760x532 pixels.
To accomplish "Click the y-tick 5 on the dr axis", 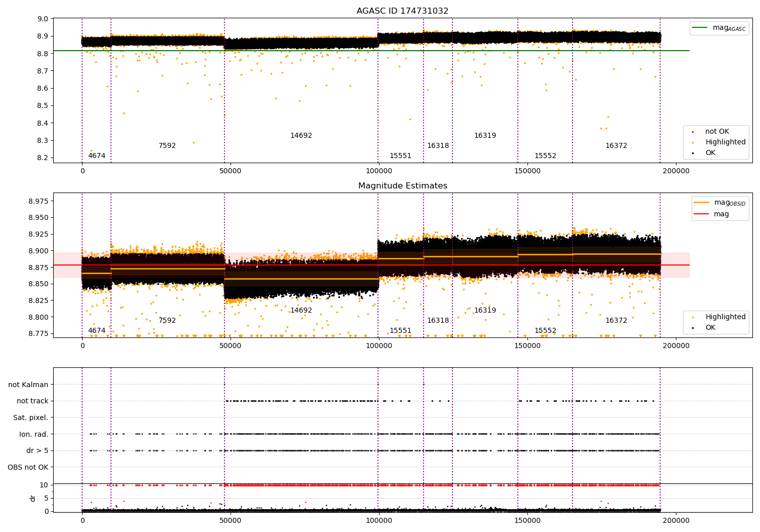I will pyautogui.click(x=46, y=499).
